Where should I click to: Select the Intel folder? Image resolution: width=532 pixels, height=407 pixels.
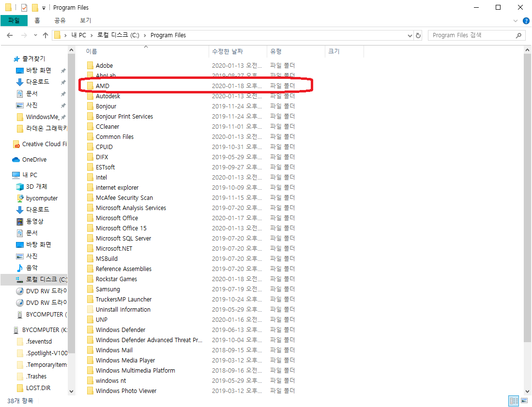pos(101,178)
